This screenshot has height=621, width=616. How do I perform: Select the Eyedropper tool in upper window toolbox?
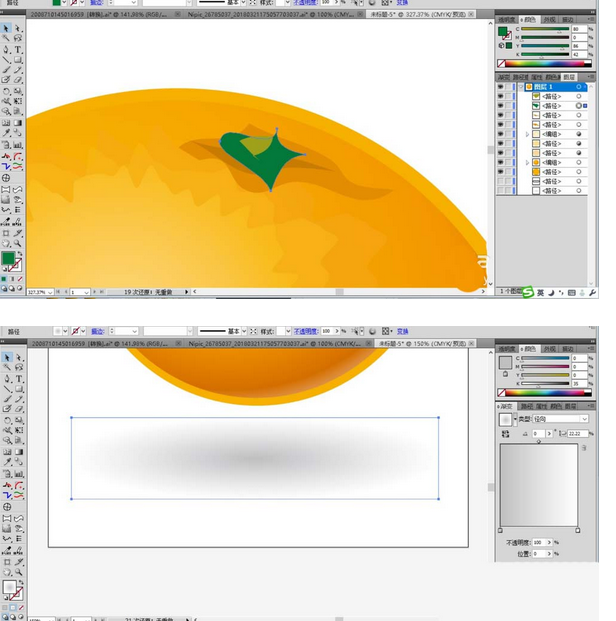tap(6, 133)
